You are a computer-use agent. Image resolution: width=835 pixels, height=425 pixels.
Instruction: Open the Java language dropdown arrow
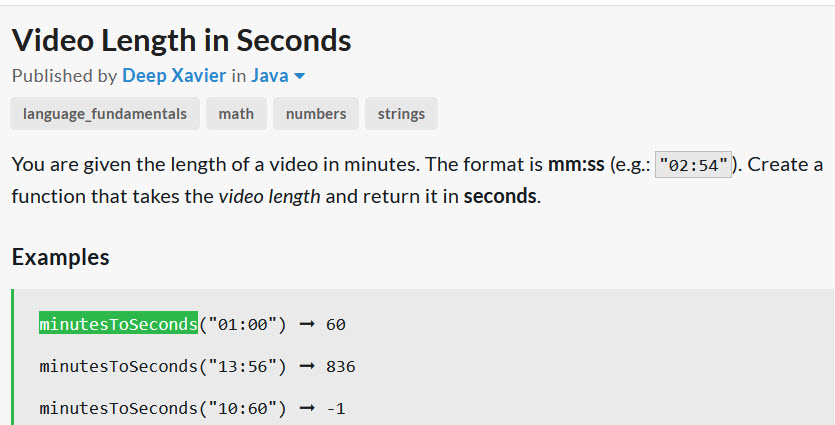(x=300, y=77)
